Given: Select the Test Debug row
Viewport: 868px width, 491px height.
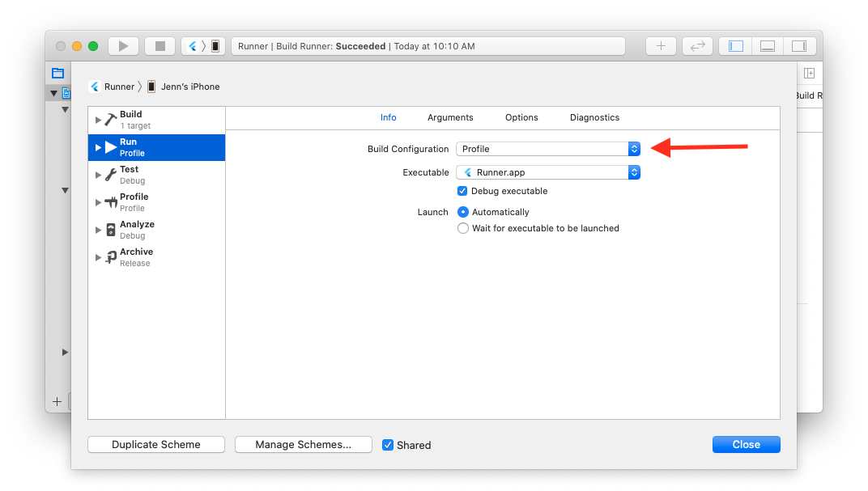Looking at the screenshot, I should 156,175.
